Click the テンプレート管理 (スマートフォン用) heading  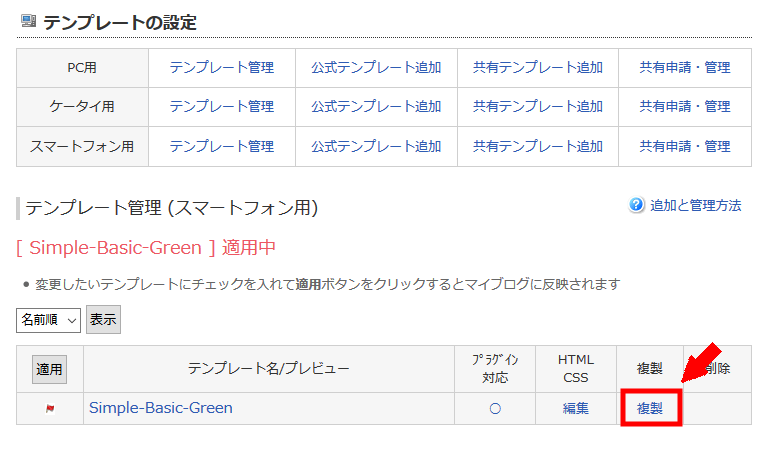(x=171, y=208)
